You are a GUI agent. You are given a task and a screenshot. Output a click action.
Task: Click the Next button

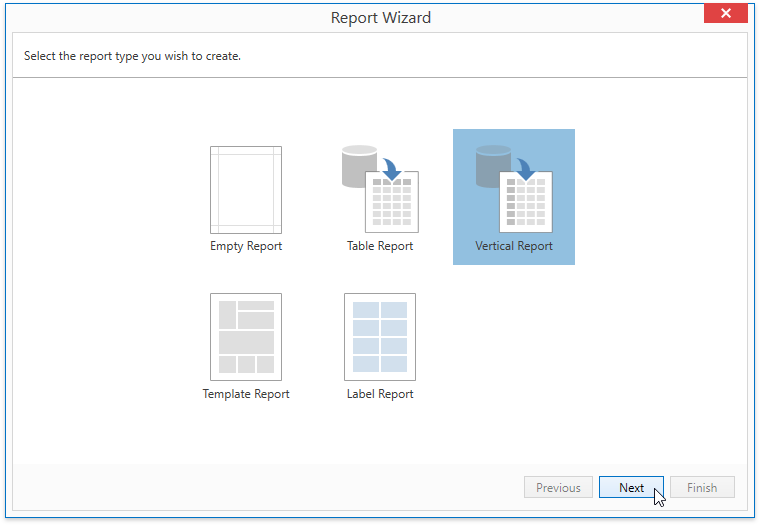point(631,487)
